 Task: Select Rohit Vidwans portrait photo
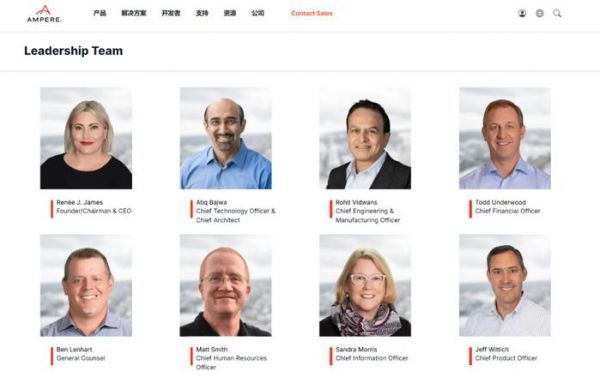pyautogui.click(x=365, y=138)
